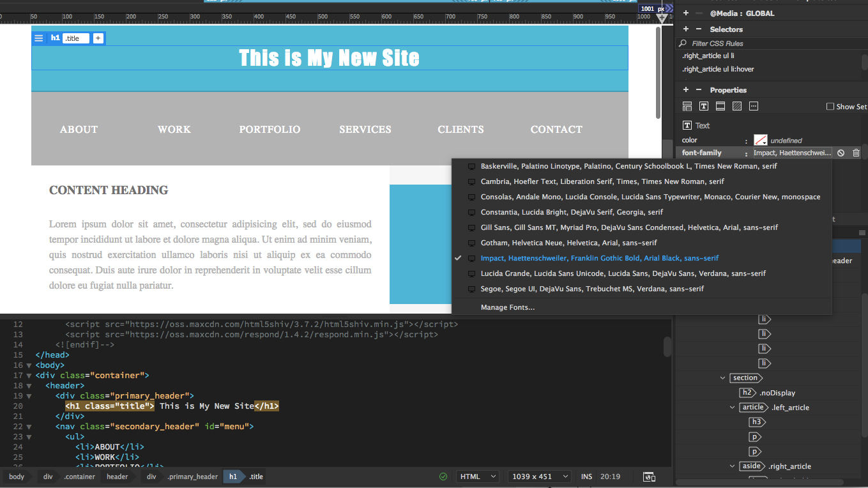Remove the selected selector with the Selectors minus
This screenshot has width=868, height=488.
pos(698,29)
